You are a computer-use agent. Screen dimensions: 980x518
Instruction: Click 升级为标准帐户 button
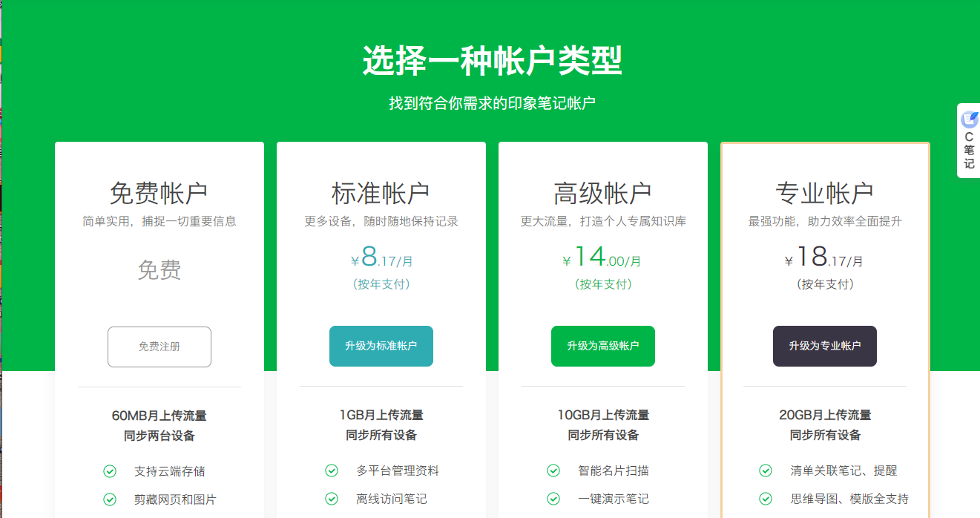(381, 346)
